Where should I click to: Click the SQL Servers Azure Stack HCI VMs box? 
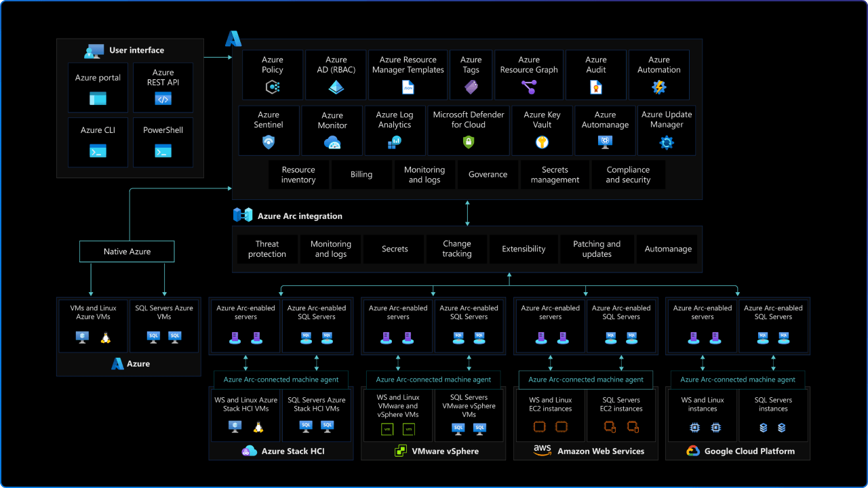(x=317, y=415)
